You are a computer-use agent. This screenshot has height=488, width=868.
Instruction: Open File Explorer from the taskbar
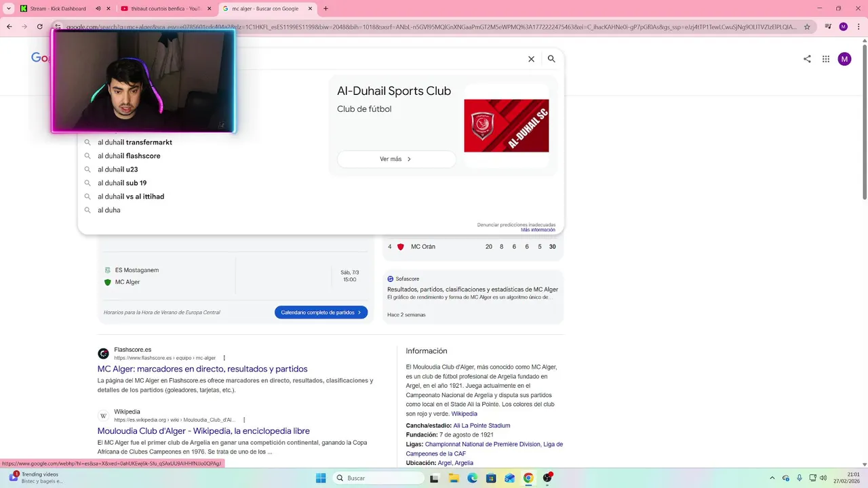(454, 478)
